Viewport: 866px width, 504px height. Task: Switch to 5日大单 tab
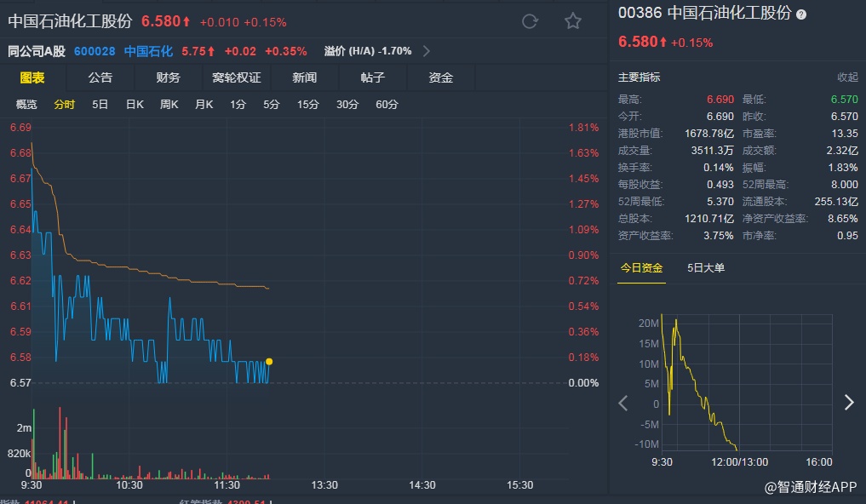(706, 268)
